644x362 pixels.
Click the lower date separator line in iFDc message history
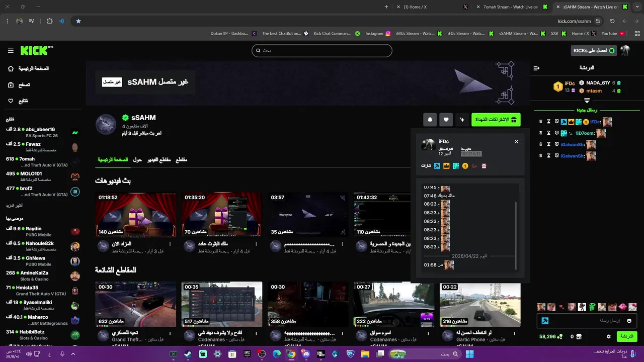(x=469, y=256)
